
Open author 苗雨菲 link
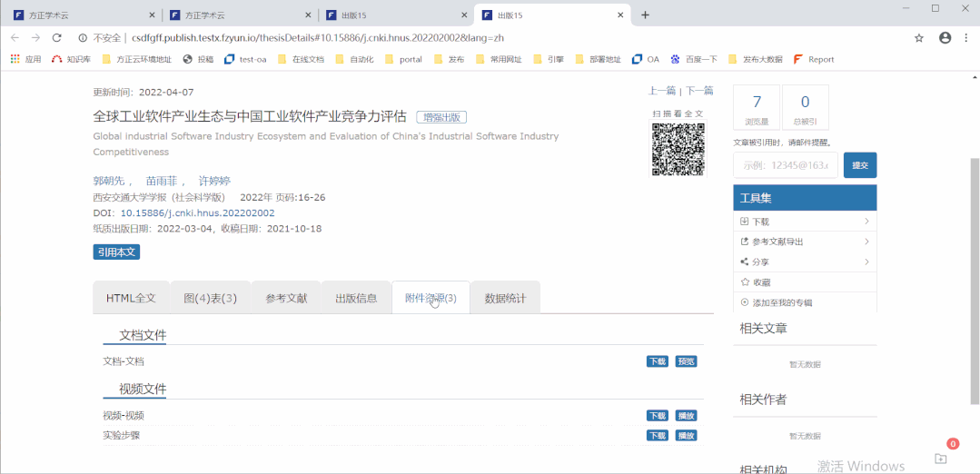pyautogui.click(x=162, y=181)
